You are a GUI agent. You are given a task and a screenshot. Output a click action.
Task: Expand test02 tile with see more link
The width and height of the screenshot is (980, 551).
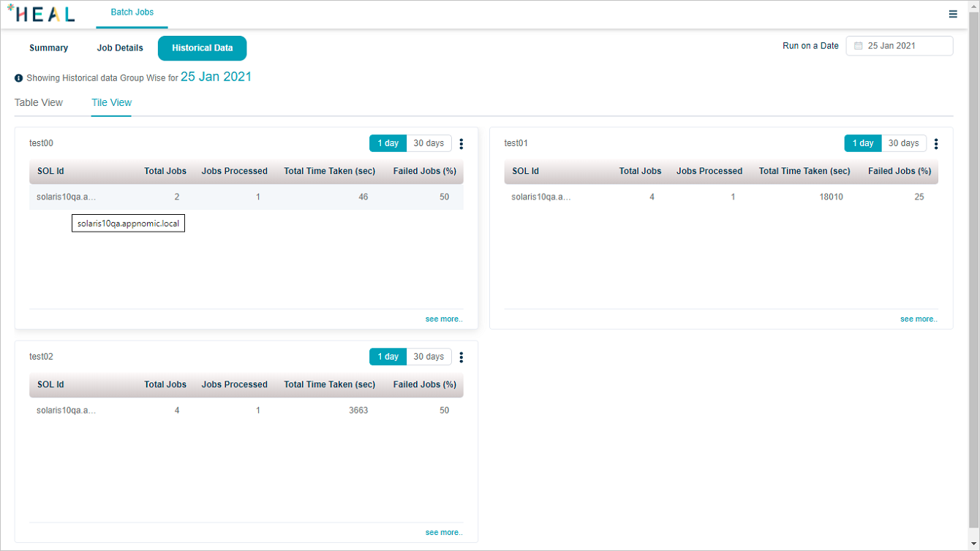pyautogui.click(x=444, y=533)
